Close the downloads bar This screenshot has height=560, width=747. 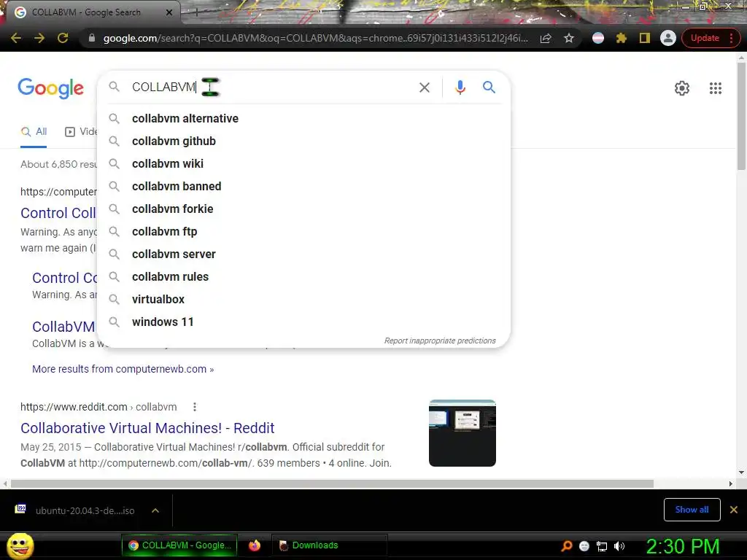click(x=734, y=510)
